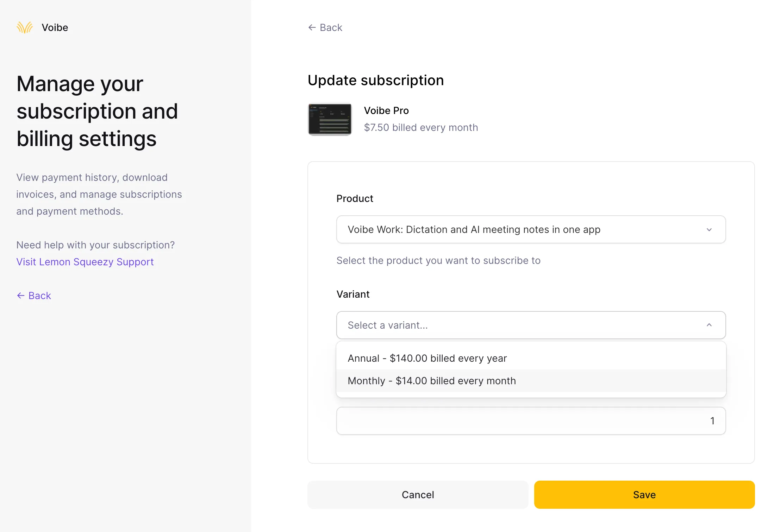Viewport: 774px width, 532px height.
Task: Click 'Select the product you want to subscribe to' hint
Action: coord(438,260)
